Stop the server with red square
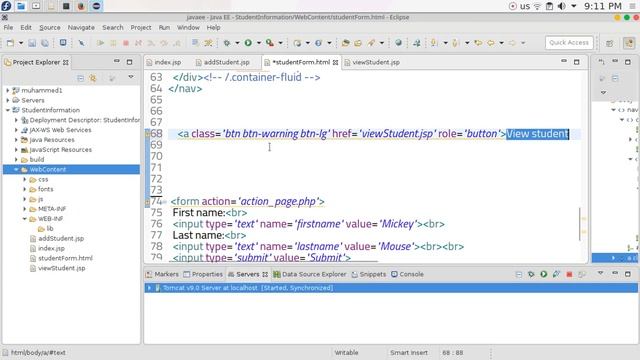This screenshot has width=640, height=360. 569,274
